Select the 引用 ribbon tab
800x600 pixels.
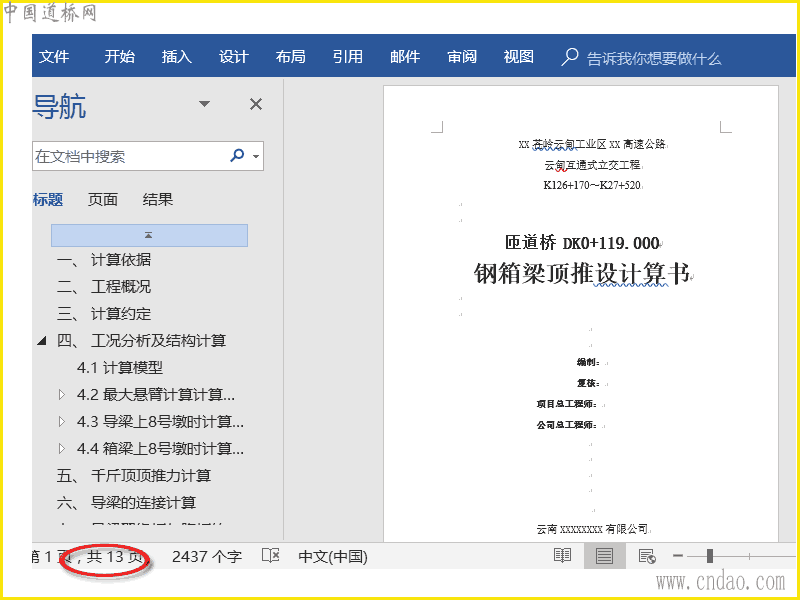pyautogui.click(x=348, y=56)
